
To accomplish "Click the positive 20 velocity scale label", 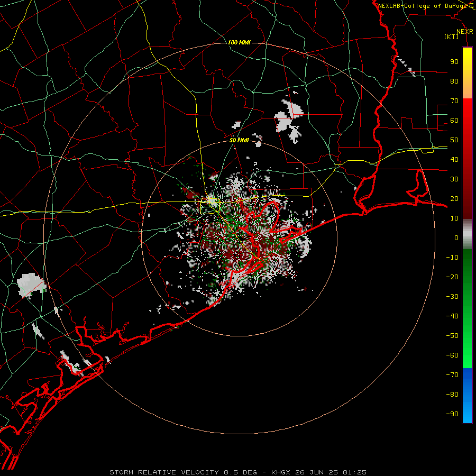I will click(x=454, y=198).
